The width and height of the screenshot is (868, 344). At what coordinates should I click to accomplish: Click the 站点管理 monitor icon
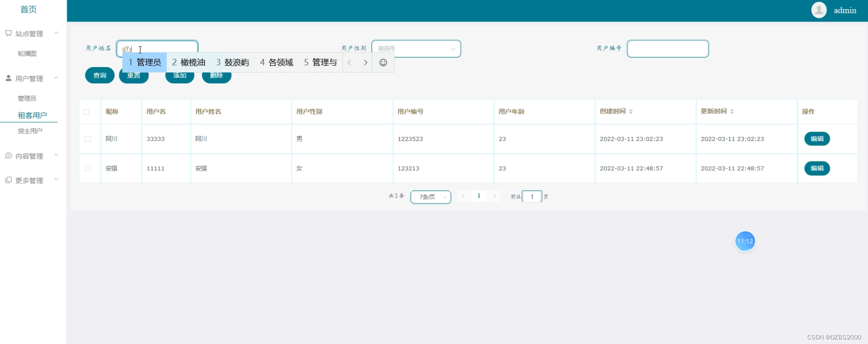8,33
